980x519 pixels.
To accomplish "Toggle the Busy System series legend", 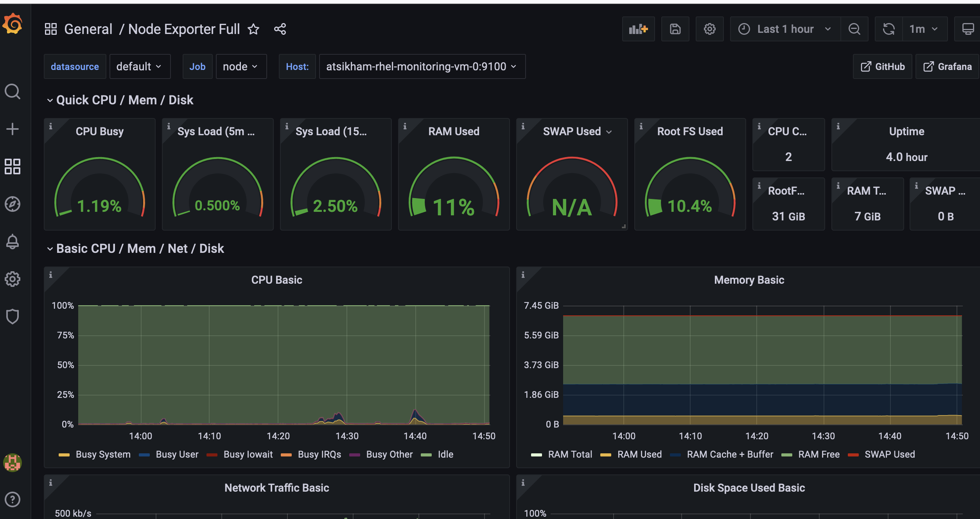I will coord(103,454).
